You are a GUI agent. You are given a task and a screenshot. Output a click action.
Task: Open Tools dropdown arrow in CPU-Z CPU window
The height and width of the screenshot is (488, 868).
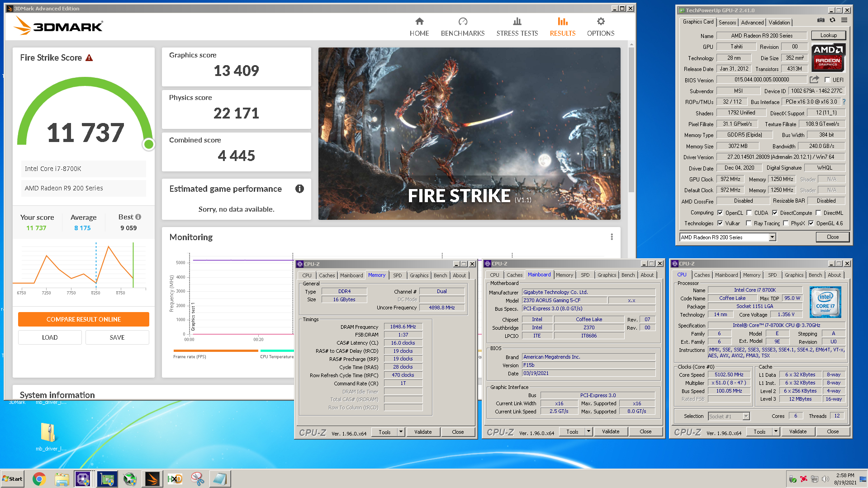[776, 432]
